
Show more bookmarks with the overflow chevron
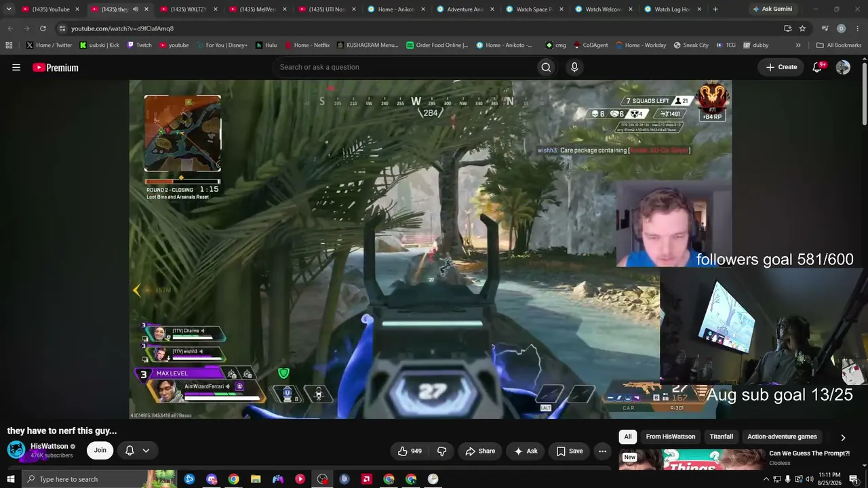798,45
